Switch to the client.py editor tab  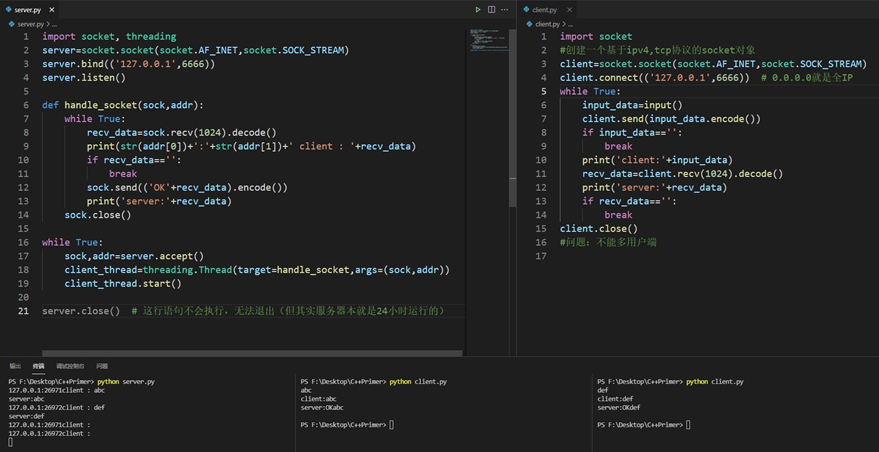(x=548, y=10)
